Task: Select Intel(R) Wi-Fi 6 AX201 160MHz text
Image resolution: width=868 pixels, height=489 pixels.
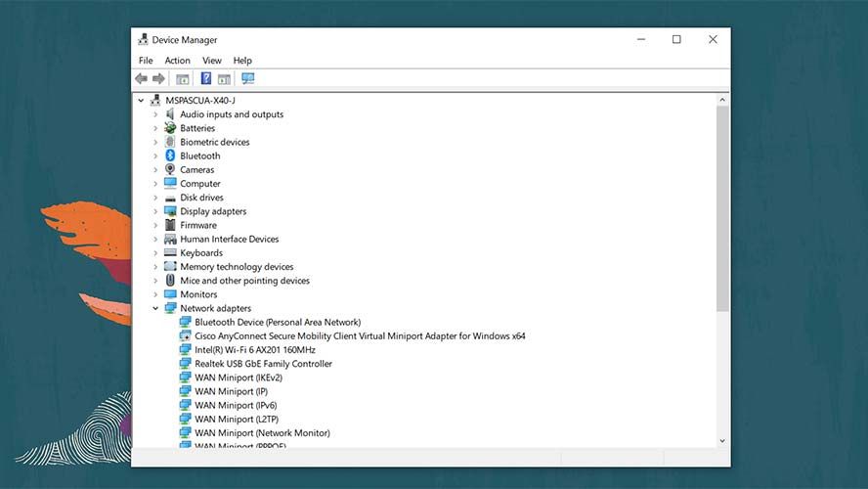Action: pos(255,349)
